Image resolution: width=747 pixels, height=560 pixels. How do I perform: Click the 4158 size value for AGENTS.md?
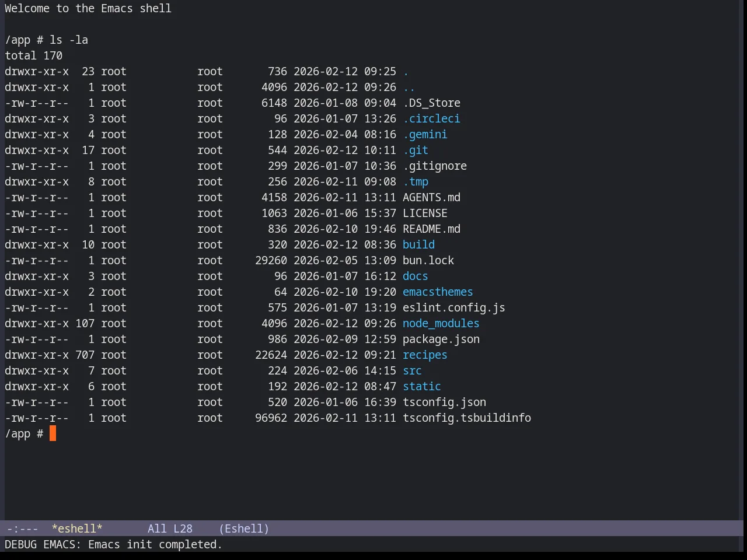click(x=274, y=198)
